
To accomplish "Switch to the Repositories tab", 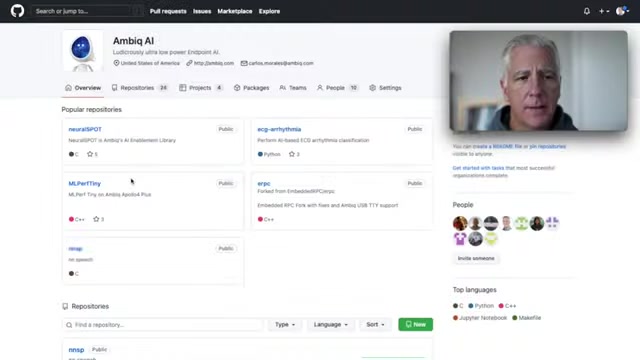I will coord(140,88).
